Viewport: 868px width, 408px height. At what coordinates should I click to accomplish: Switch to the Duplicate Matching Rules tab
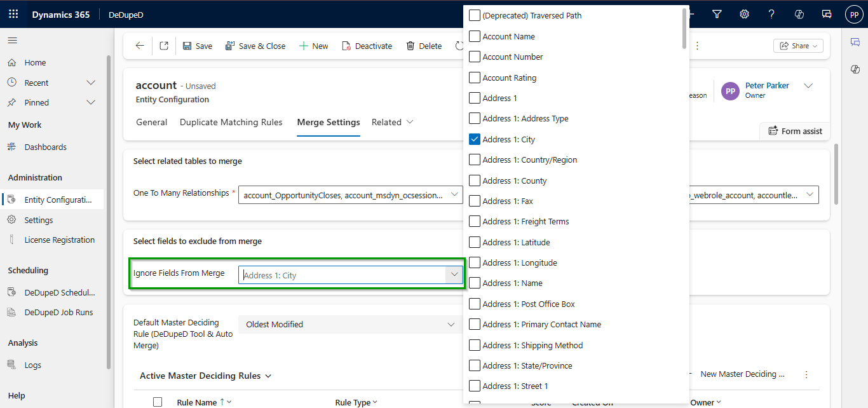(x=231, y=122)
